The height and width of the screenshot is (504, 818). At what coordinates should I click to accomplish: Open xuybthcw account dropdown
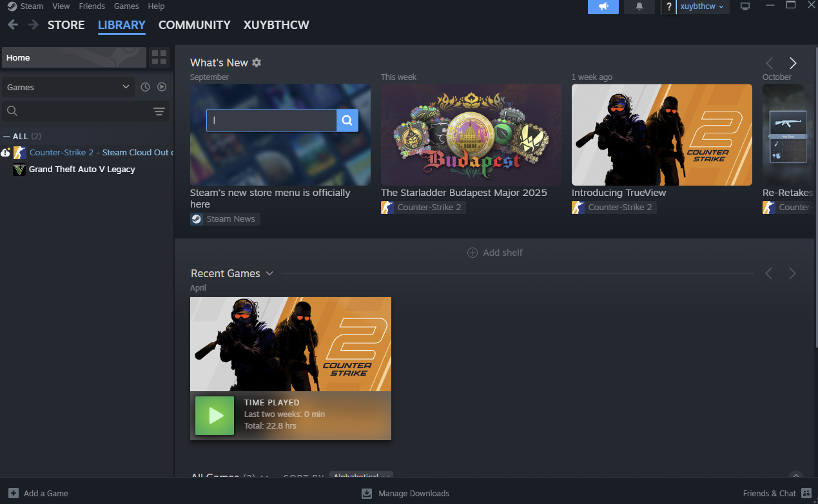tap(701, 6)
